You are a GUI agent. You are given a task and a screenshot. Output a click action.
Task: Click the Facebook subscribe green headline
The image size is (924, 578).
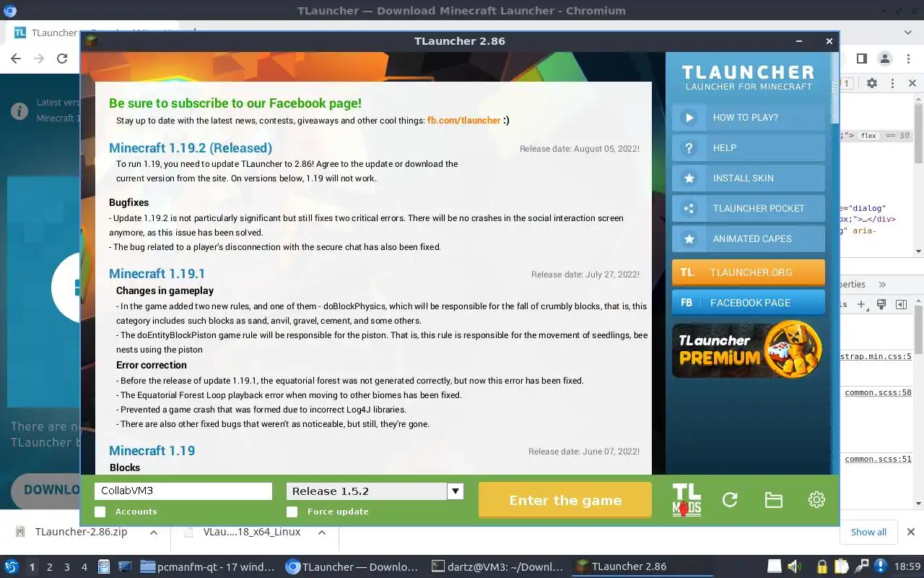(235, 103)
